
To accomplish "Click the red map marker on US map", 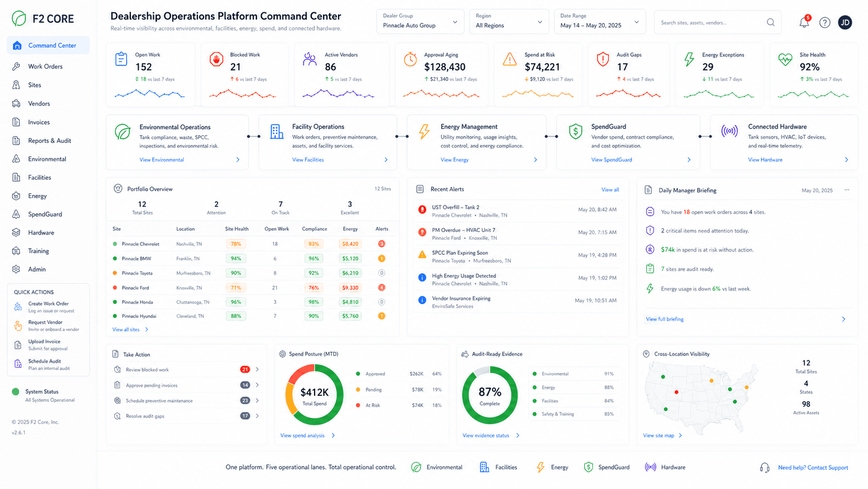I will [676, 392].
